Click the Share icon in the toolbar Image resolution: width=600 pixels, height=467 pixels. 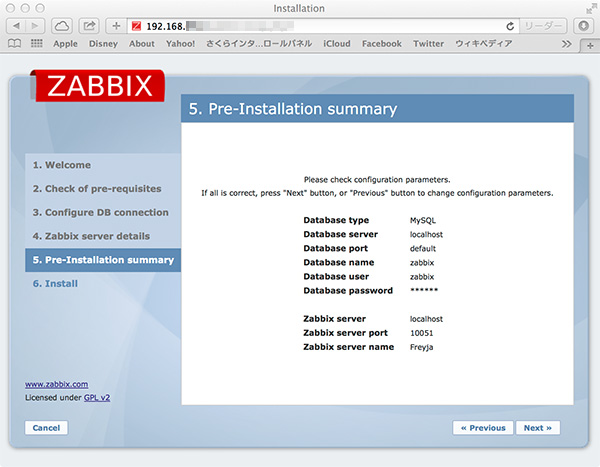coord(89,25)
